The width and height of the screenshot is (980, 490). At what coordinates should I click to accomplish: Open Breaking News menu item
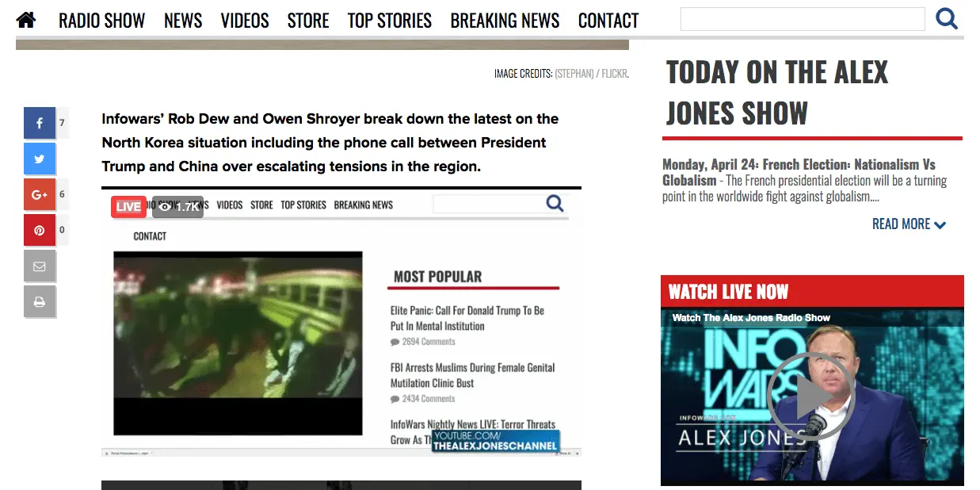(x=505, y=20)
